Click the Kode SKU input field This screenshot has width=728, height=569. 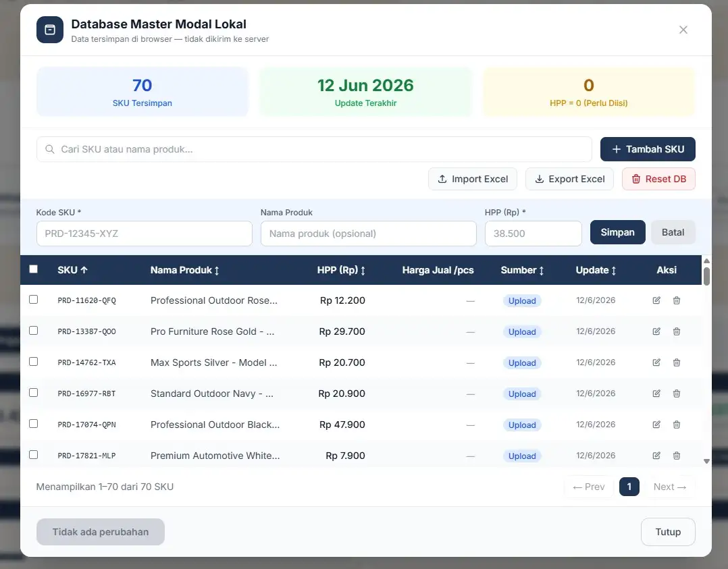point(145,234)
